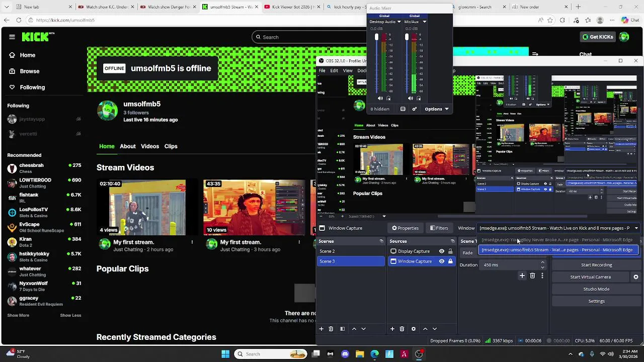Delete scene transition with trash icon
The image size is (644, 362).
click(x=532, y=276)
